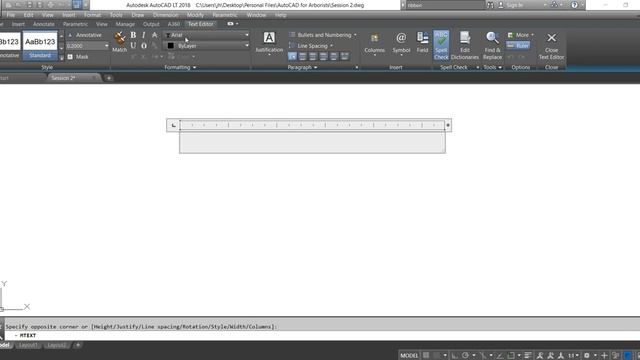
Task: Toggle Annotative text setting
Action: pos(84,35)
